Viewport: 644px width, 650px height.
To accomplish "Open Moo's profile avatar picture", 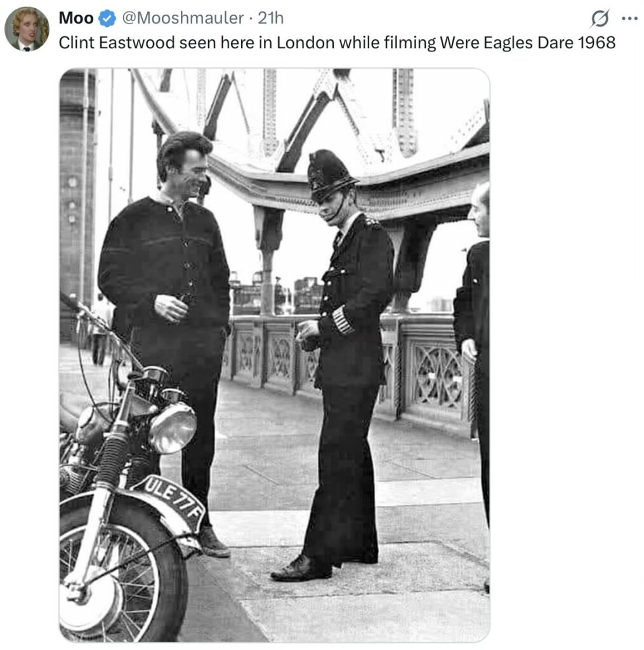I will [27, 29].
